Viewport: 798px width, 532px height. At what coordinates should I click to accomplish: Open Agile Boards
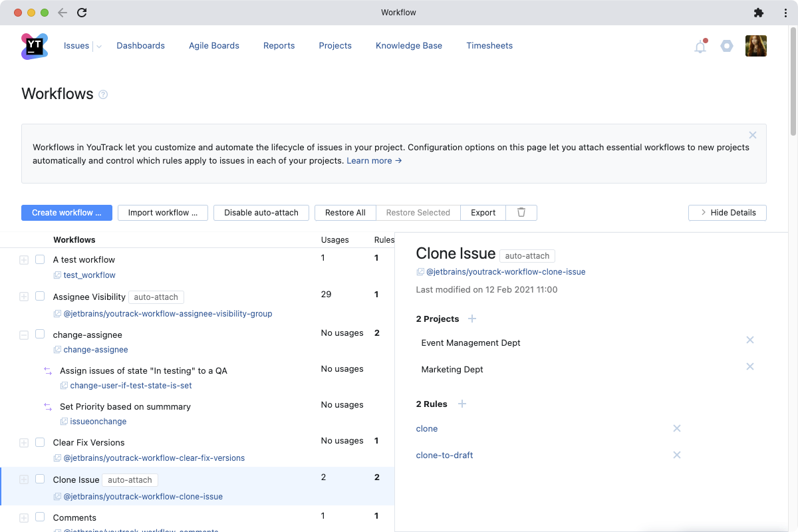(x=214, y=46)
